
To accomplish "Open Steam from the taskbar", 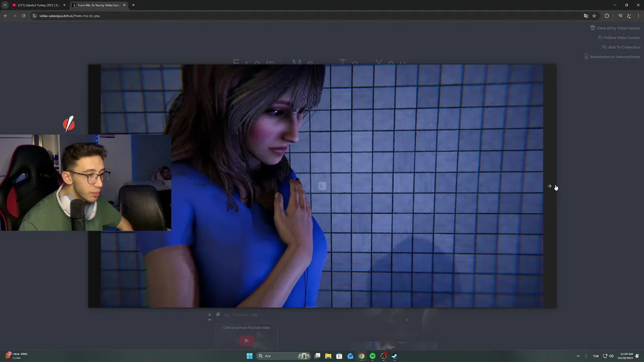I will pos(394,356).
